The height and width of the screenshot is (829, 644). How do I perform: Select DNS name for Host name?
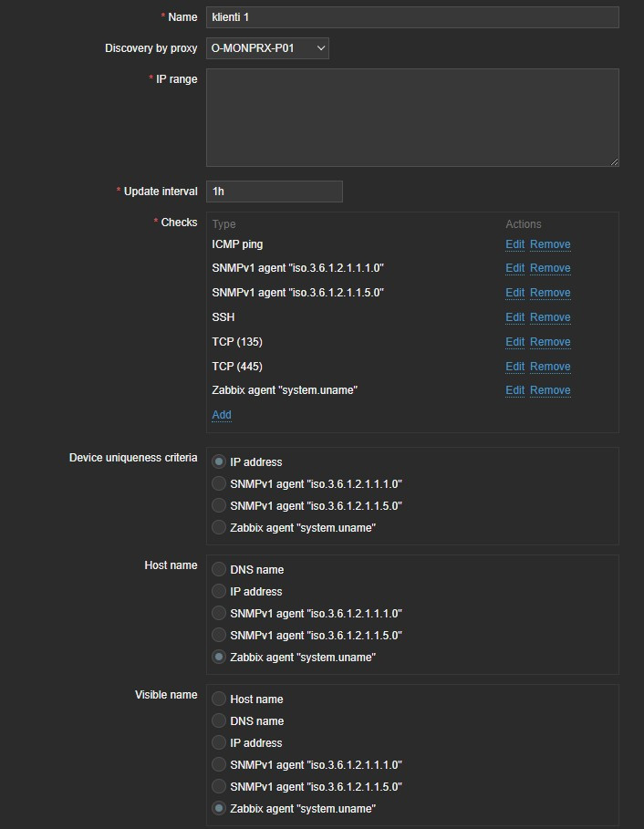[x=219, y=570]
